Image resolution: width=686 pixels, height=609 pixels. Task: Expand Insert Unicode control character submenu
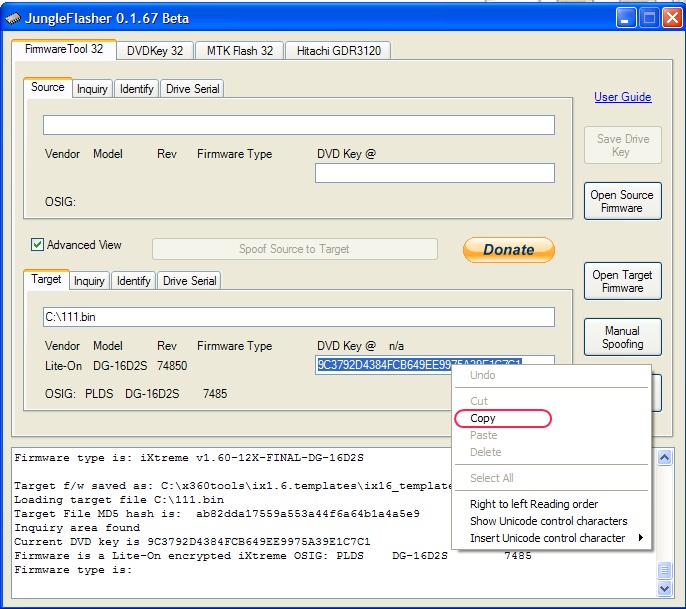551,538
